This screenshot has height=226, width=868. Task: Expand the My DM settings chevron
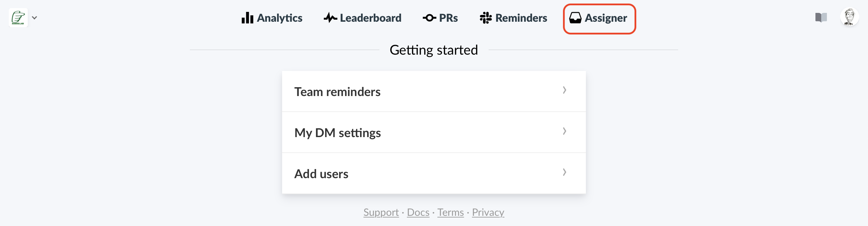[564, 131]
